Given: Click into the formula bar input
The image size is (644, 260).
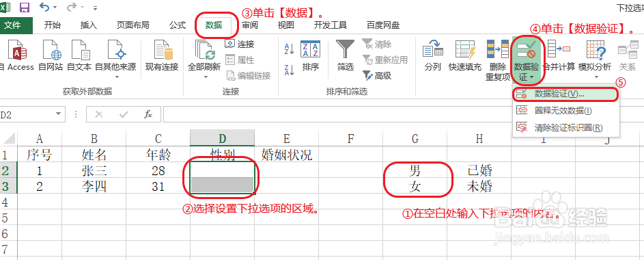Looking at the screenshot, I should click(404, 114).
